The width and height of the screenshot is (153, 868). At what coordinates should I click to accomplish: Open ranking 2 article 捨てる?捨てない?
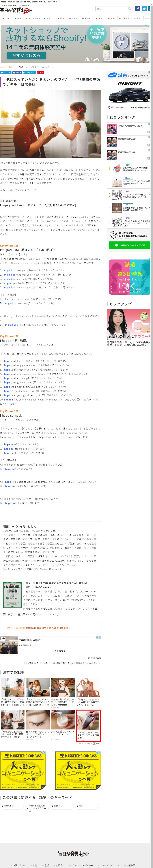137,182
